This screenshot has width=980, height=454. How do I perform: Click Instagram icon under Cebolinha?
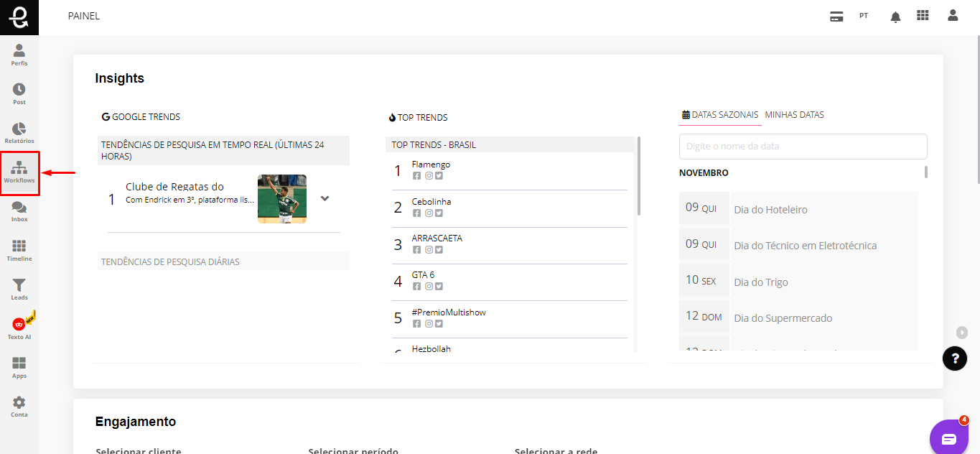(x=429, y=213)
